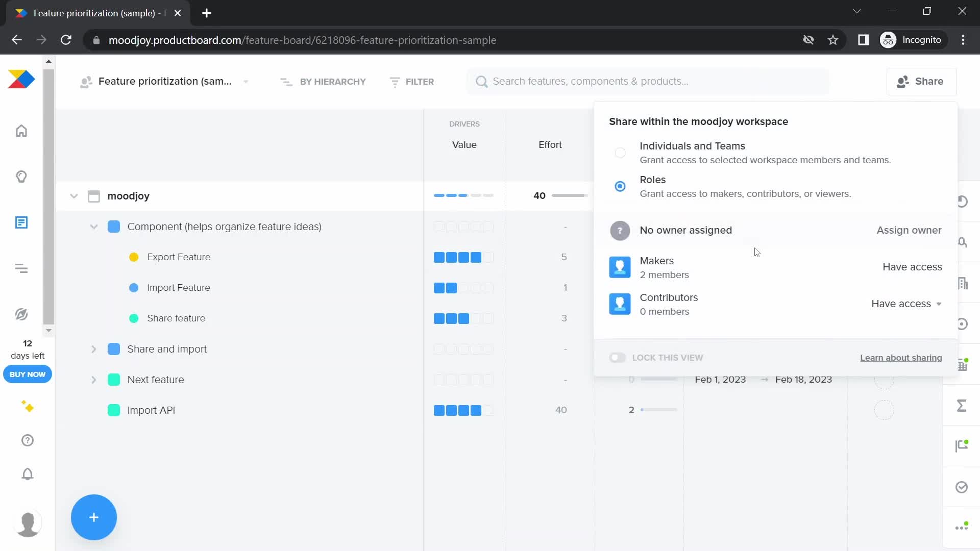This screenshot has height=551, width=980.
Task: Open browser menu three-dots icon
Action: pos(963,40)
